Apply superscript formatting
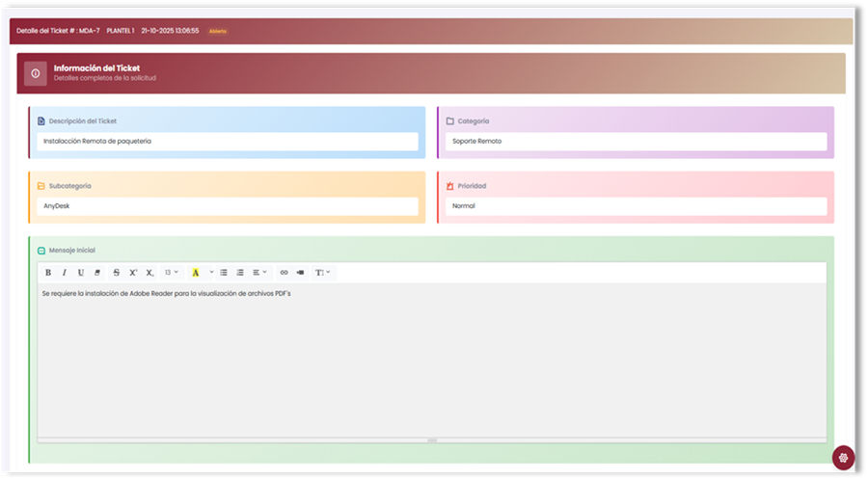 click(133, 273)
